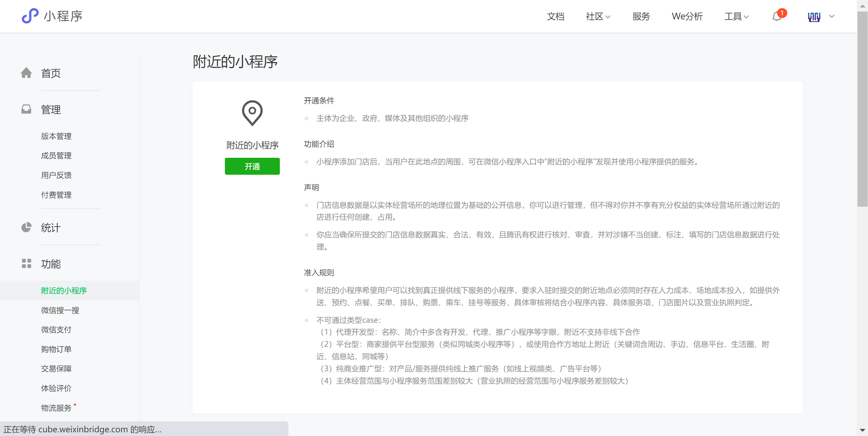Screen dimensions: 868x436
Task: Click the 准入规则 heading
Action: pyautogui.click(x=319, y=272)
